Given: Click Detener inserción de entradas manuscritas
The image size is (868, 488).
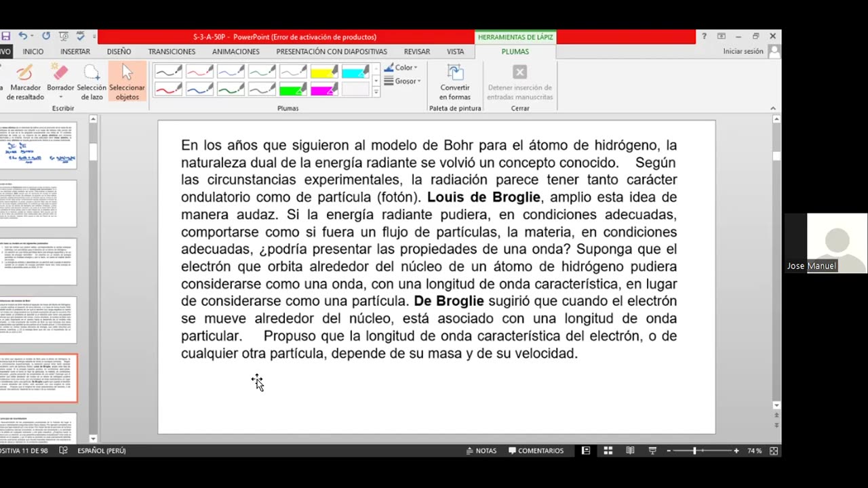Looking at the screenshot, I should [519, 82].
